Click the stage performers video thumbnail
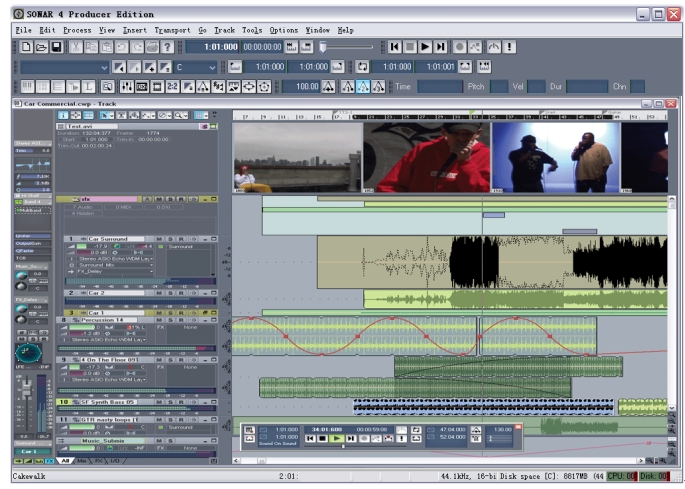This screenshot has width=685, height=489. tap(556, 157)
